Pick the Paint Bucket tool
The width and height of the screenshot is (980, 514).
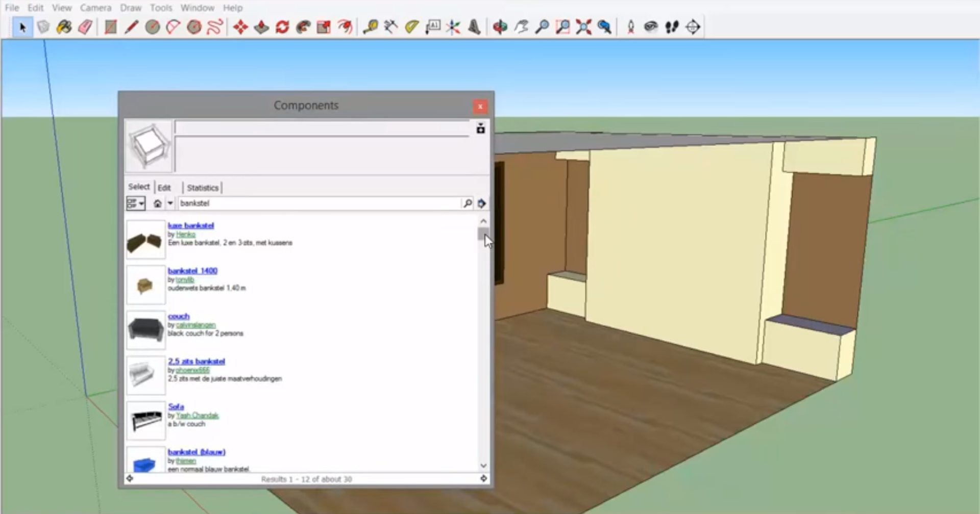64,27
